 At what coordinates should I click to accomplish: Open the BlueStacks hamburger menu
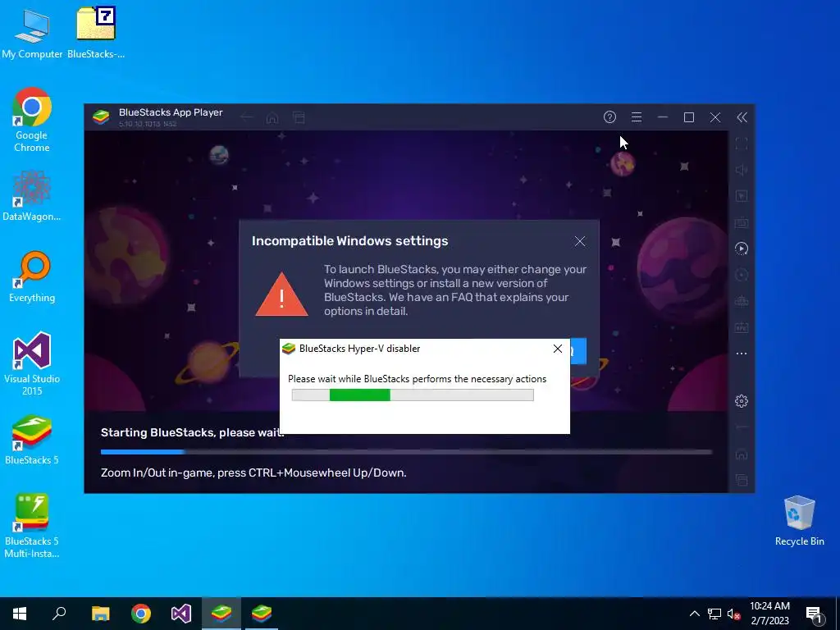pos(637,117)
